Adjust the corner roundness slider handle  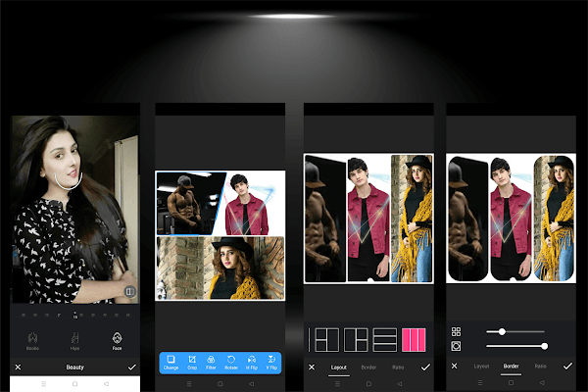point(545,346)
